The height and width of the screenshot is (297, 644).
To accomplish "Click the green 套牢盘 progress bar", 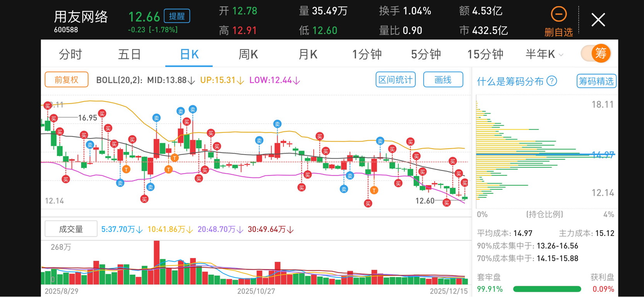I will tap(547, 289).
